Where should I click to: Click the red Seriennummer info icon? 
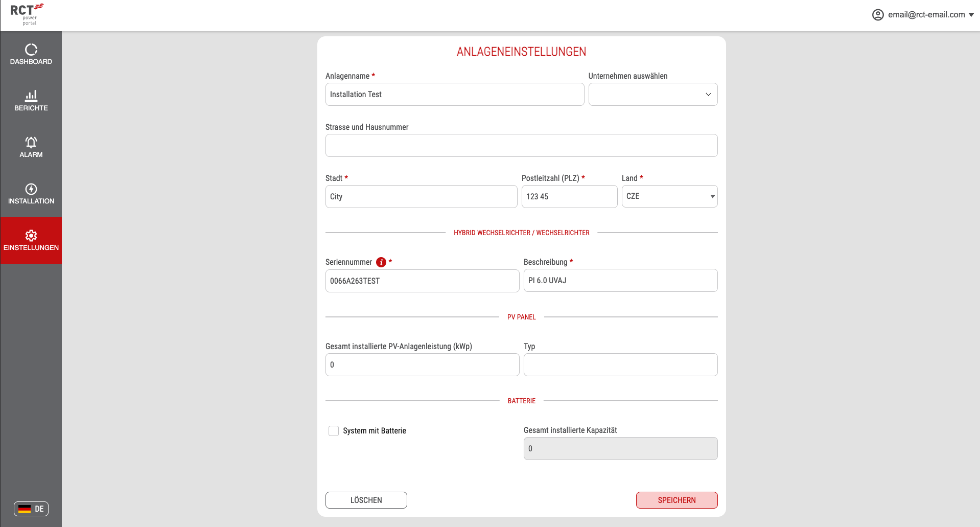click(381, 262)
